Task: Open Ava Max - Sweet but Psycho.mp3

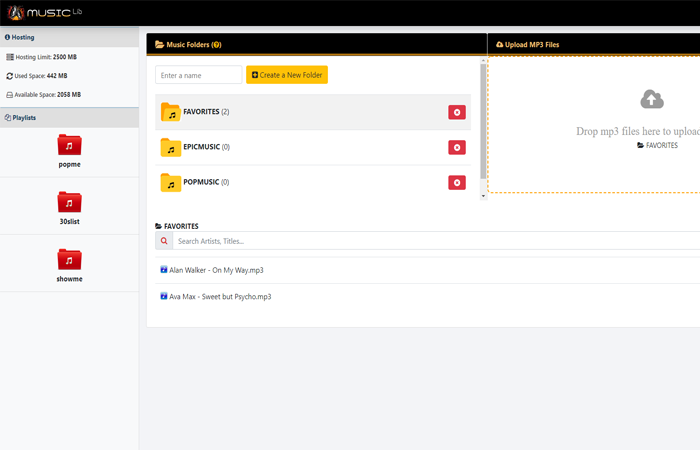Action: (x=220, y=297)
